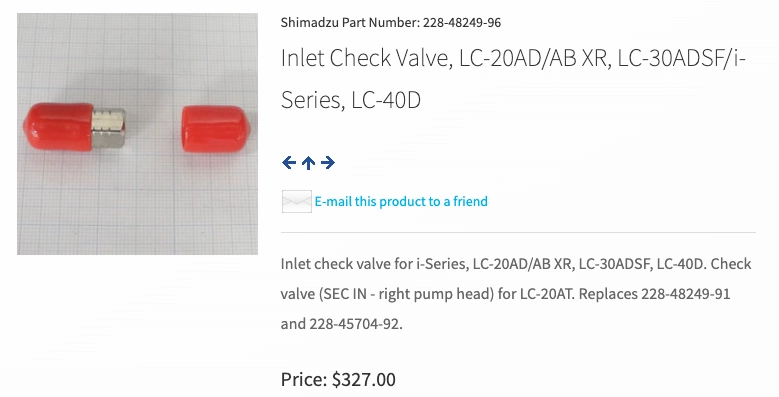The image size is (779, 397).
Task: Open E-mail this product to a friend
Action: point(401,201)
